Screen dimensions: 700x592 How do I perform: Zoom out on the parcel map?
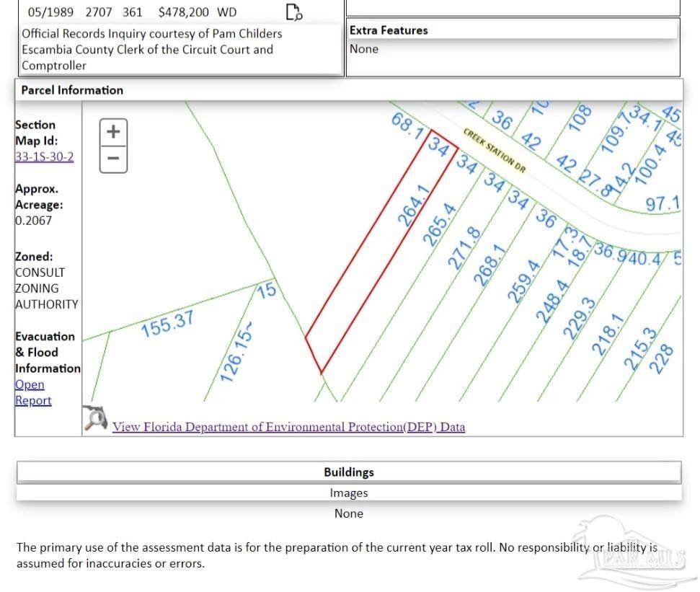tap(113, 158)
